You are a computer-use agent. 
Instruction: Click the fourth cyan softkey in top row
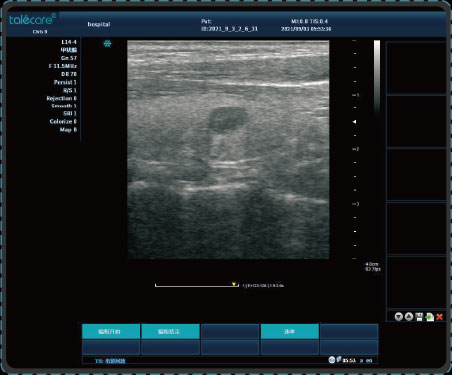289,332
